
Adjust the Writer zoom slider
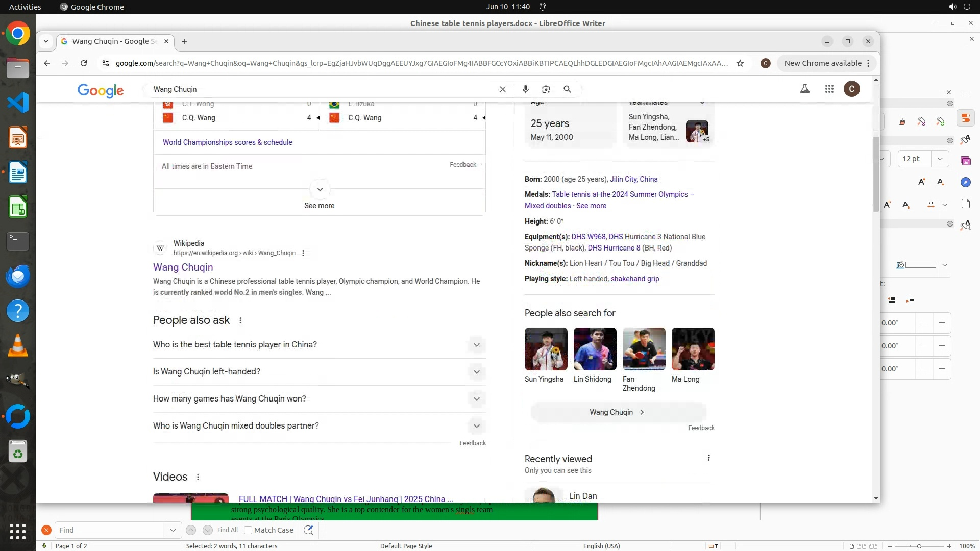919,546
